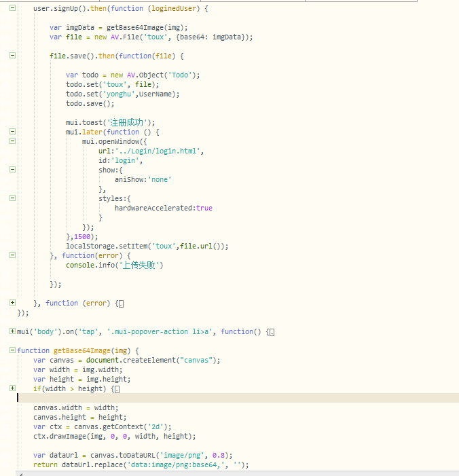Collapse the file.save().then function block
Screen dimensions: 459x476
12,56
